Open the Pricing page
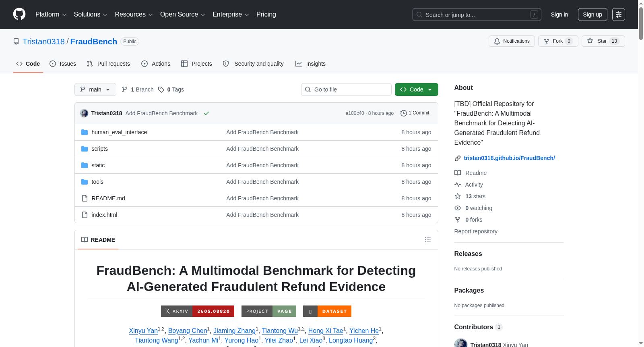The height and width of the screenshot is (347, 644). [x=266, y=15]
